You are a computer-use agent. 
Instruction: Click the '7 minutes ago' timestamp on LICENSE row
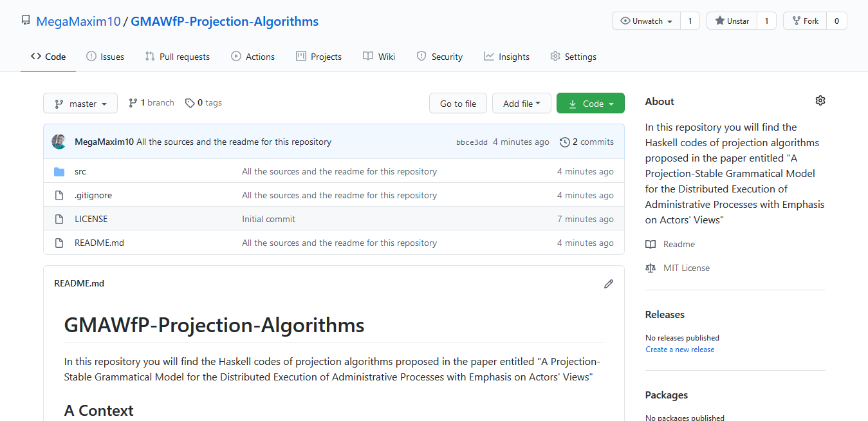click(586, 219)
